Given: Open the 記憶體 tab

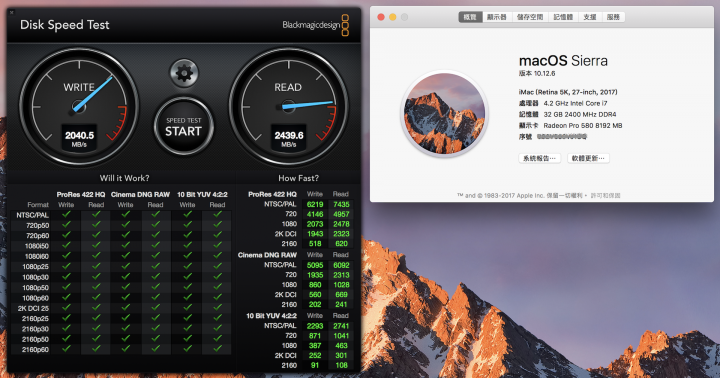Looking at the screenshot, I should pyautogui.click(x=563, y=17).
